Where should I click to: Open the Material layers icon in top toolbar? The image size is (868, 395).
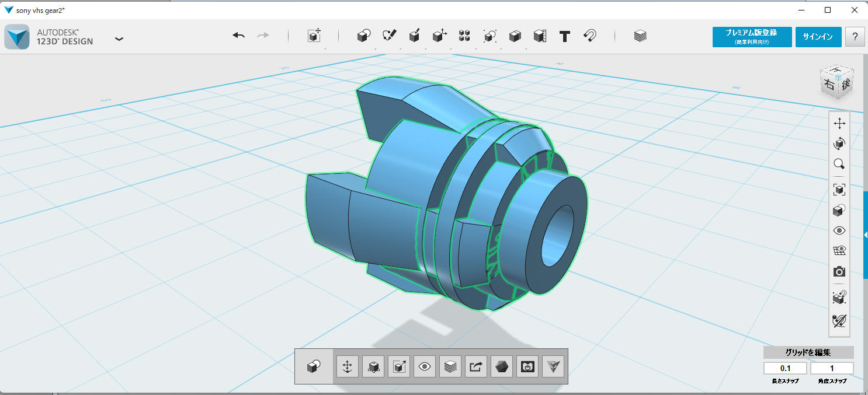pos(640,36)
